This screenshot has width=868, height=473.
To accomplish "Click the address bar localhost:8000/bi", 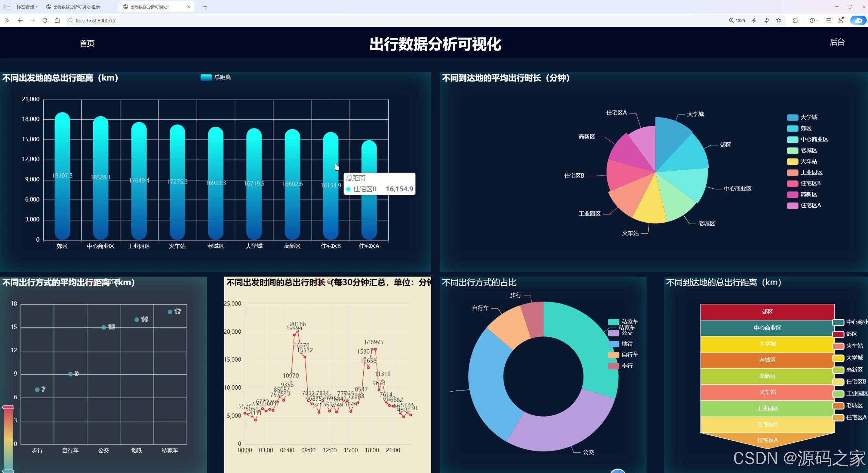I will (x=95, y=20).
